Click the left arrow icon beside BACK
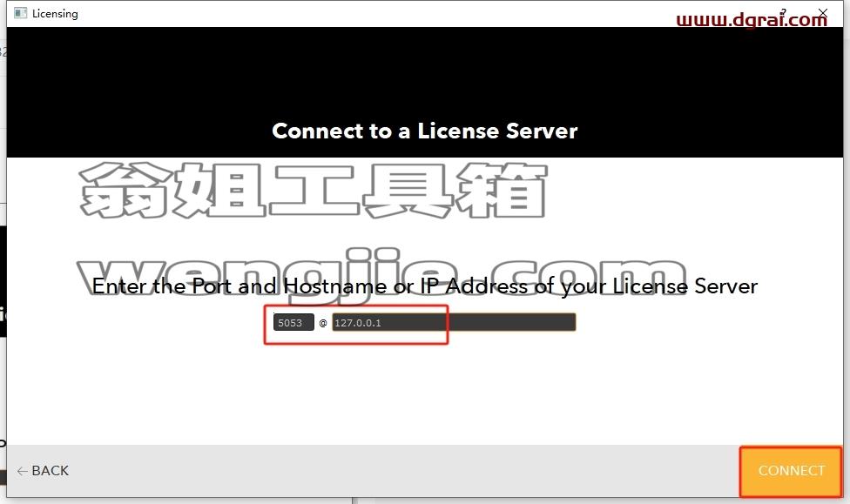The width and height of the screenshot is (850, 504). click(x=23, y=471)
